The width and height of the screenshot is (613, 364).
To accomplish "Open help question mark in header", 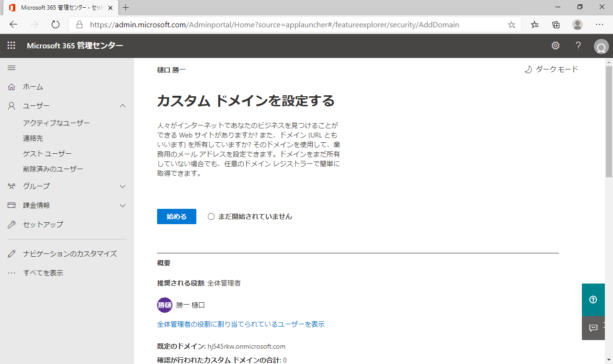I will (579, 45).
